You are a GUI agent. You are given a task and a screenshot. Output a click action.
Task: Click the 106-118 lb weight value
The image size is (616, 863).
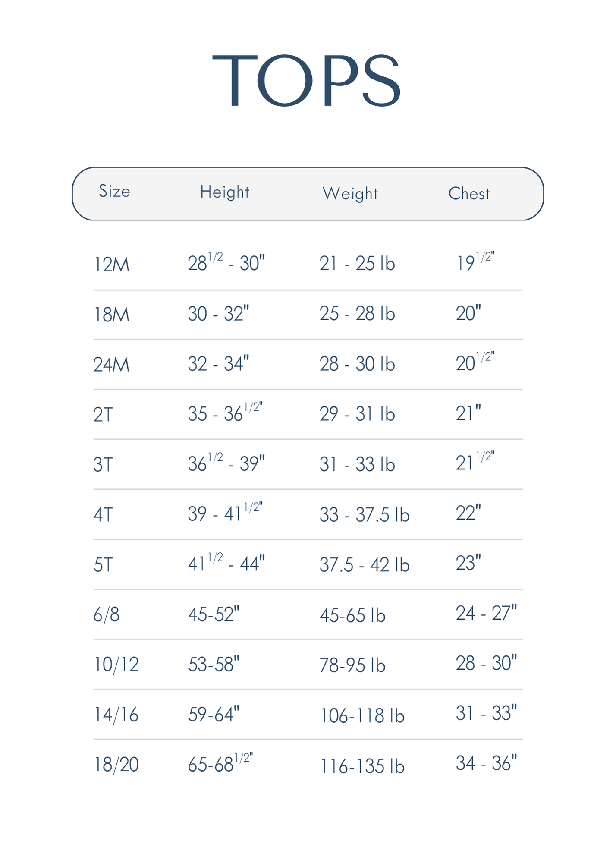click(x=362, y=716)
